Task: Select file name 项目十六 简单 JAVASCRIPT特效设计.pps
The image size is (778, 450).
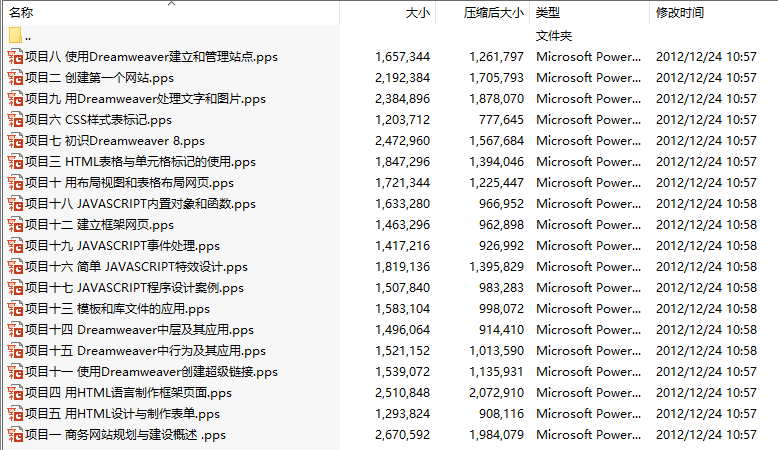Action: click(x=136, y=267)
